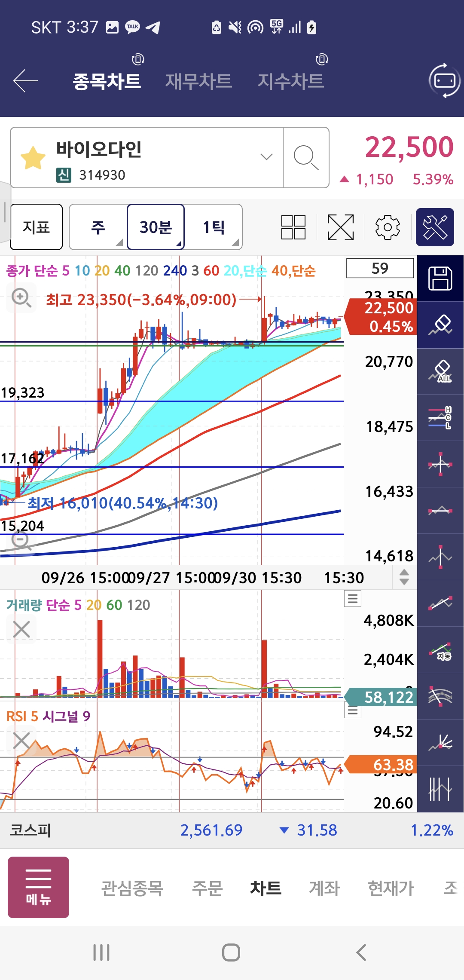Select the HCL price lines tool
The height and width of the screenshot is (980, 464).
point(440,418)
